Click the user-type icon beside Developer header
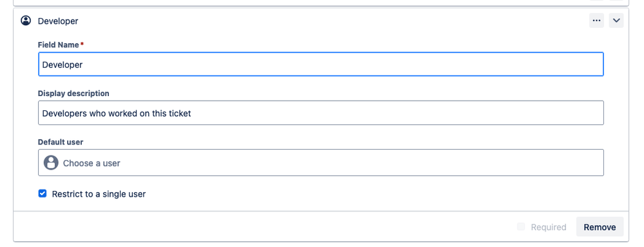The height and width of the screenshot is (247, 644). point(26,21)
